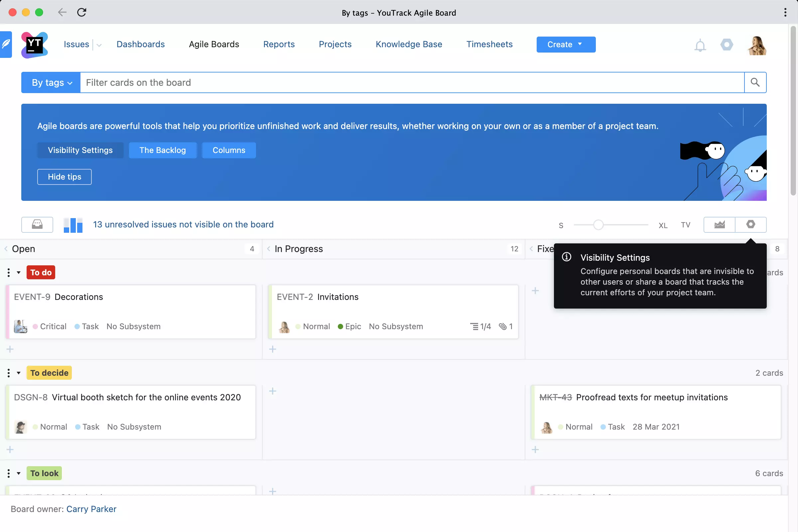Image resolution: width=798 pixels, height=532 pixels.
Task: Select the Dashboards navigation tab
Action: coord(140,44)
